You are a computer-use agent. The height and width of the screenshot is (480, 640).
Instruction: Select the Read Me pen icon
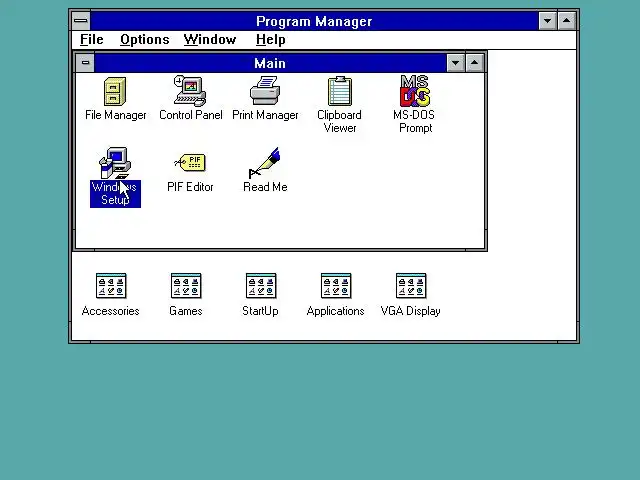click(265, 163)
